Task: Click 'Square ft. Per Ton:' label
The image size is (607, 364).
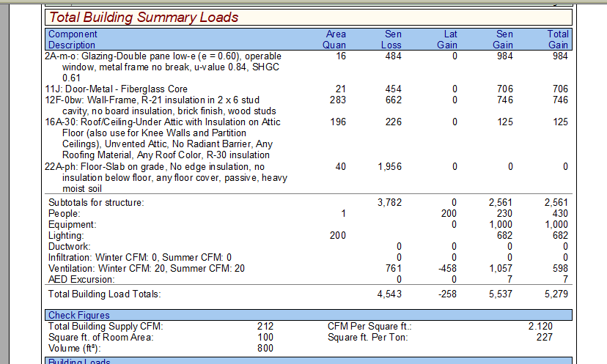Action: (368, 338)
